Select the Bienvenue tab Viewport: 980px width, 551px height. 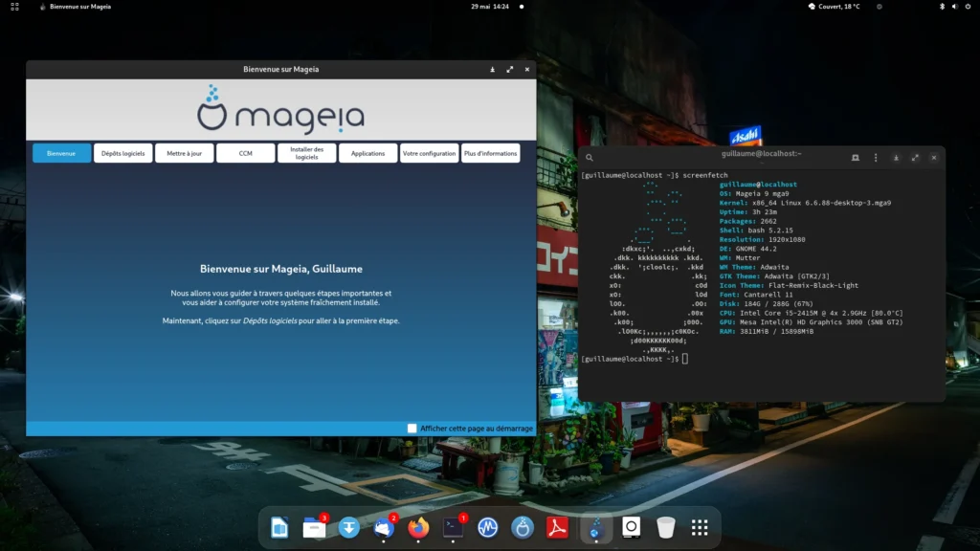pos(61,153)
